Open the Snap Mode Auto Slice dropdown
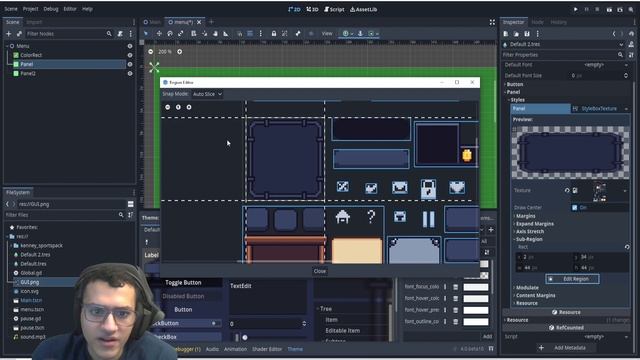 click(x=207, y=94)
